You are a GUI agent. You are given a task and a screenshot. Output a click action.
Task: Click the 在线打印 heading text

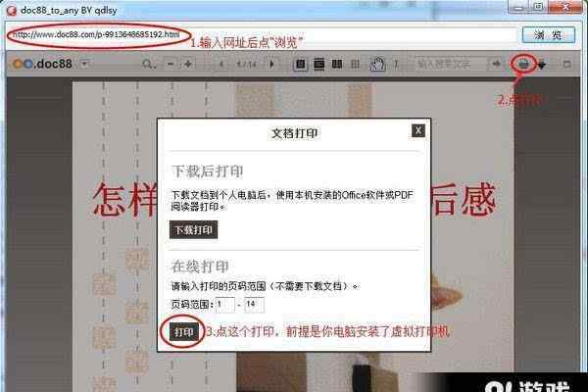(x=200, y=267)
